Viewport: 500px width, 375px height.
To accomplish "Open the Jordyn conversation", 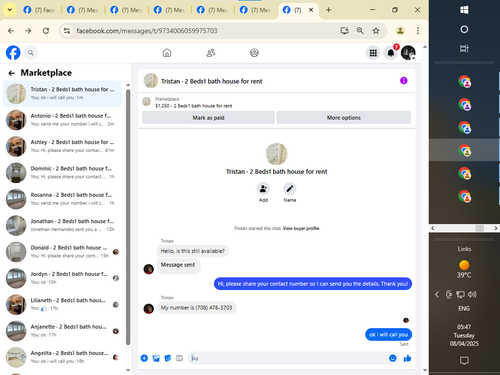I will pos(63,278).
